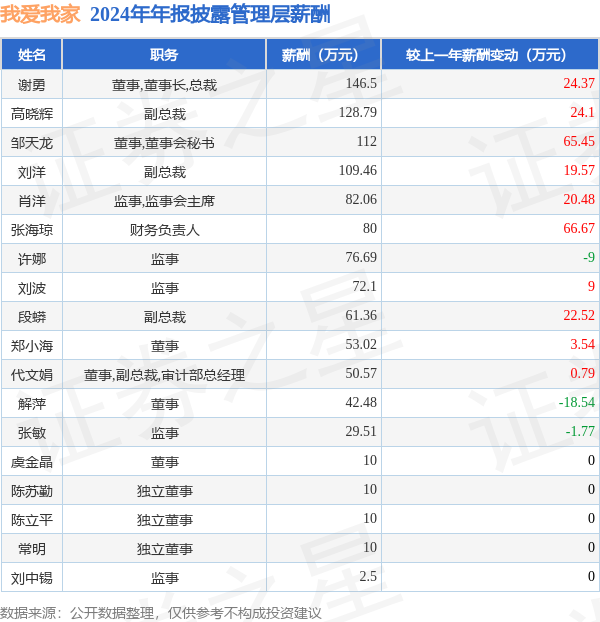Select the name cell 许娜
The width and height of the screenshot is (600, 622).
[32, 259]
